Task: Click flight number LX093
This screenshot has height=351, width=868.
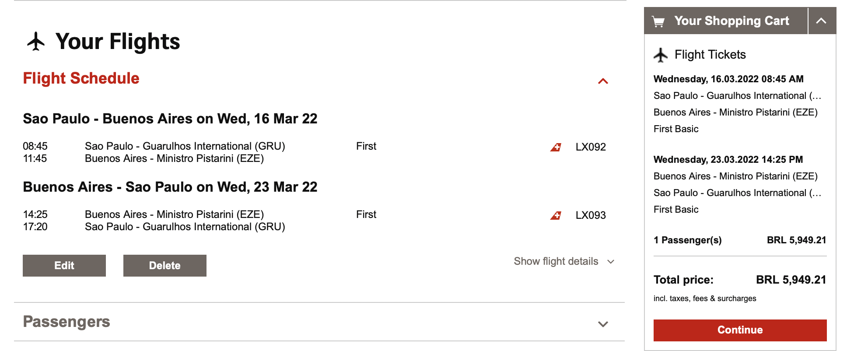Action: pos(591,215)
